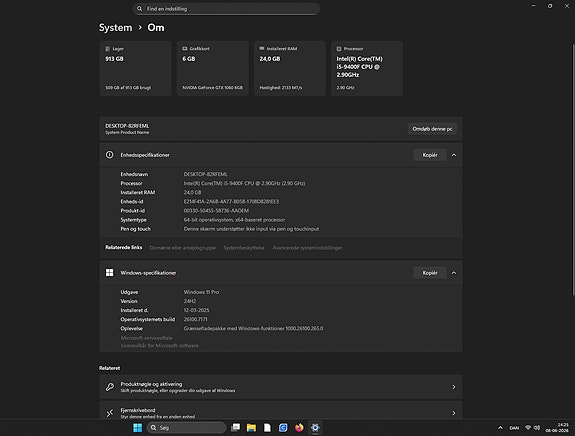Collapse the Enhedsspecifikationer section

[454, 155]
